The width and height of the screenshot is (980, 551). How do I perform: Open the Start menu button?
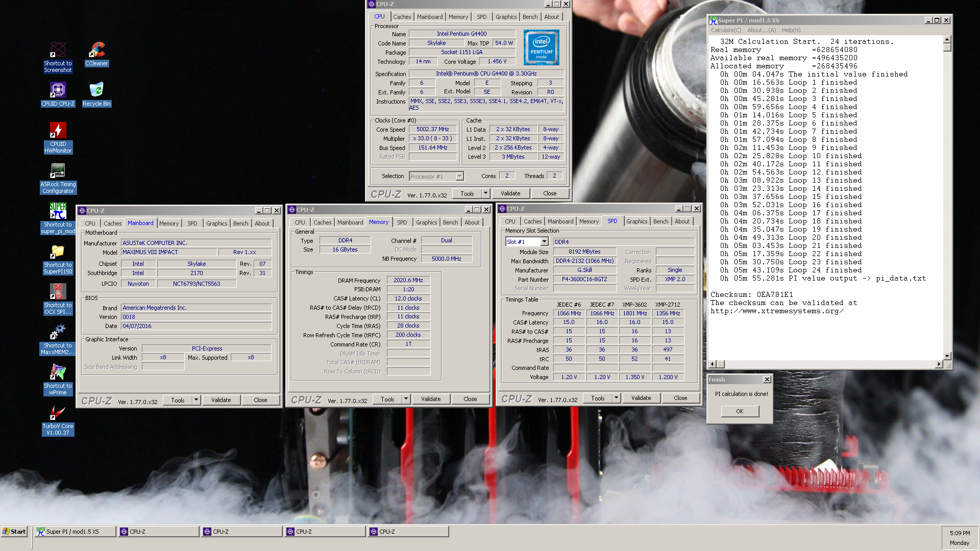point(14,532)
